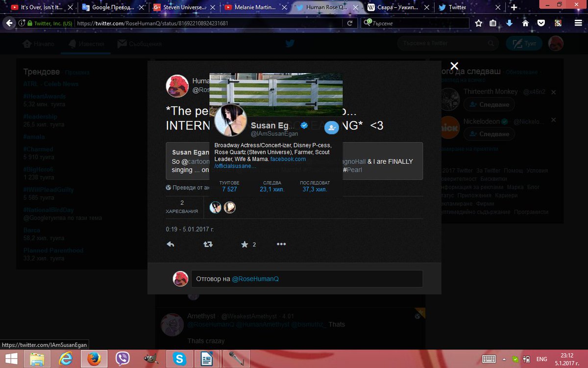The image size is (588, 368).
Task: Open Съобщения messages in Twitter navbar
Action: coord(140,44)
